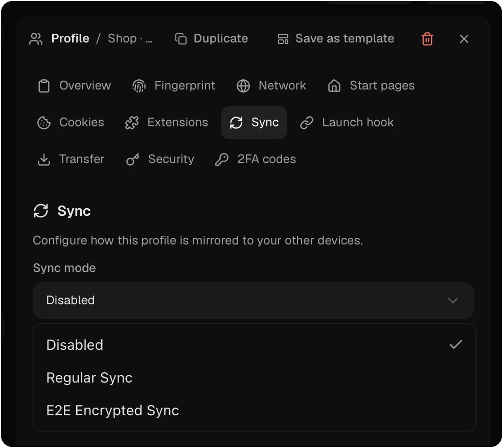Open the Overview tab
The width and height of the screenshot is (503, 448).
(x=74, y=86)
